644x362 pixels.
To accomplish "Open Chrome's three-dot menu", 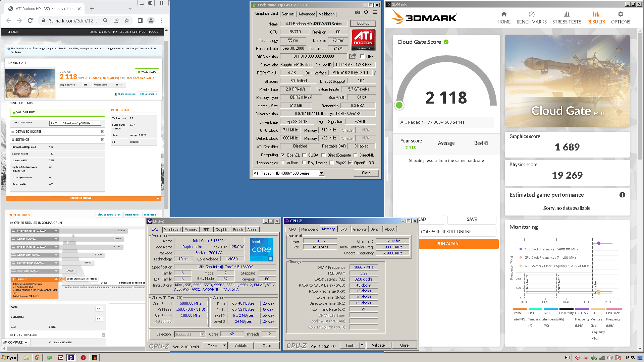I will [x=162, y=20].
